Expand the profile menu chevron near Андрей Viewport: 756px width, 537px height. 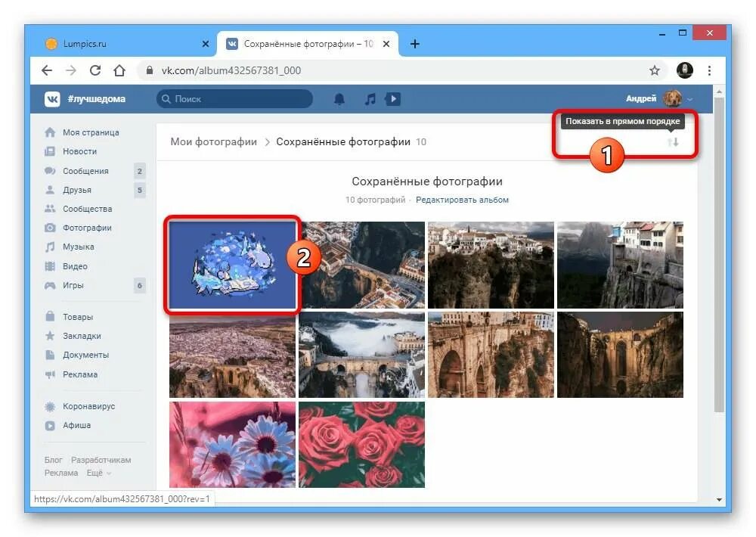click(690, 99)
